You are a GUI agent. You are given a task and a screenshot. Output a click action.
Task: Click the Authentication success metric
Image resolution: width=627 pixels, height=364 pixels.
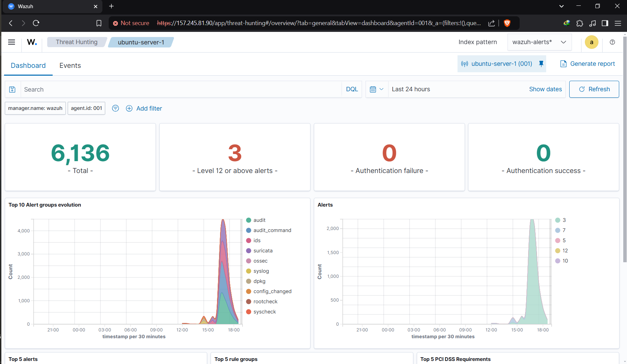(543, 157)
